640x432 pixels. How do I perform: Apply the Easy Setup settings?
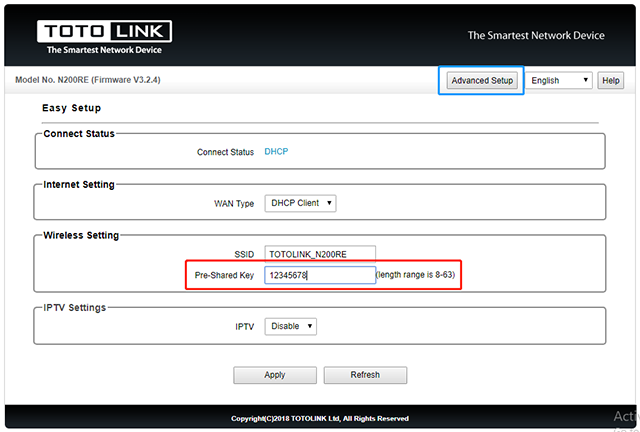(275, 375)
